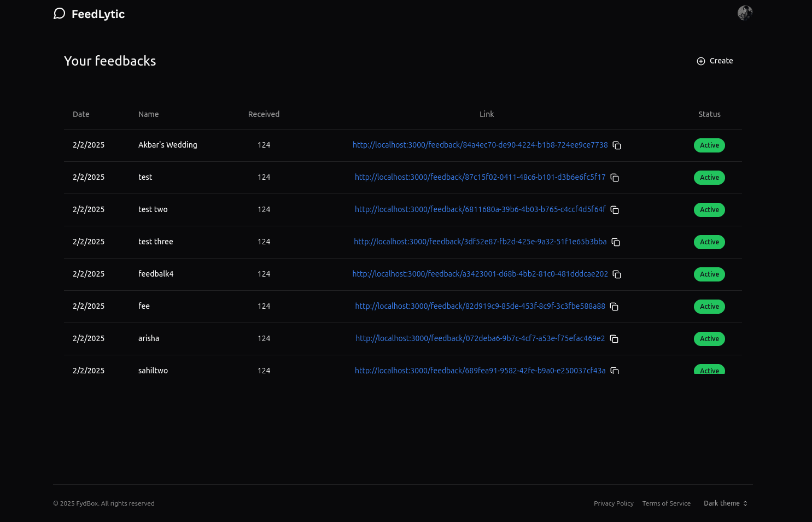Open the feedback URL ending 51f1e65b3bba
The width and height of the screenshot is (812, 522).
tap(480, 242)
